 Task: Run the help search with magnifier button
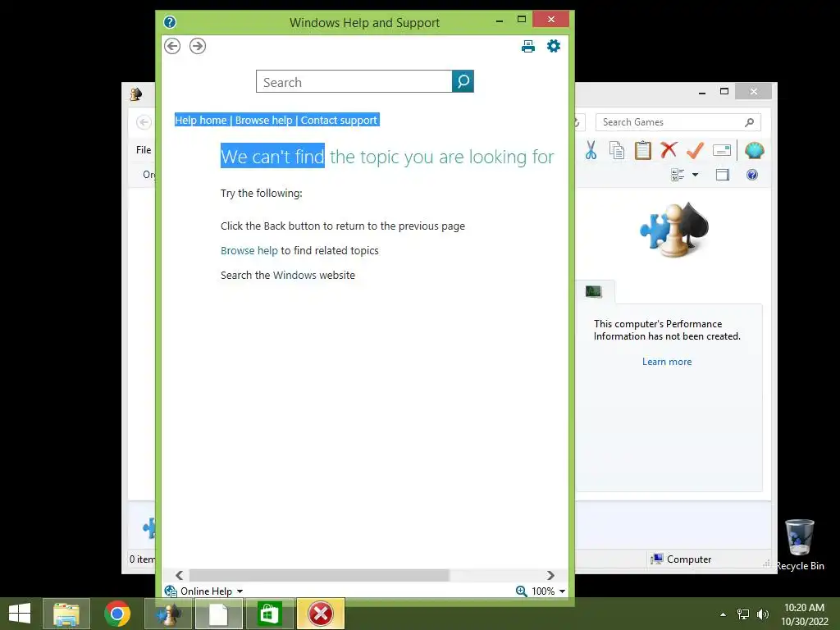coord(463,81)
